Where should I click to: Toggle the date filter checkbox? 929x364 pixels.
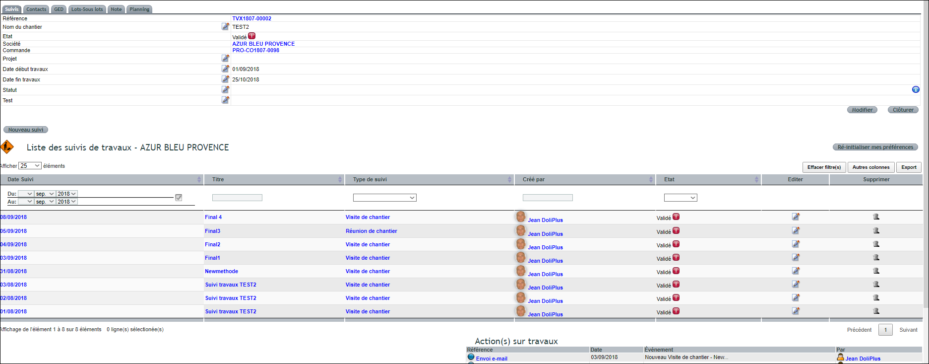click(179, 197)
